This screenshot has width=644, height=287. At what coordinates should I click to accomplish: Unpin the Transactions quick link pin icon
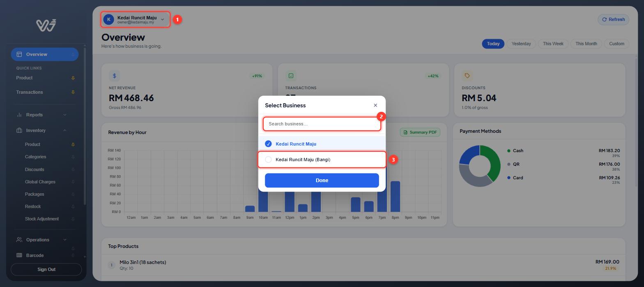coord(73,92)
